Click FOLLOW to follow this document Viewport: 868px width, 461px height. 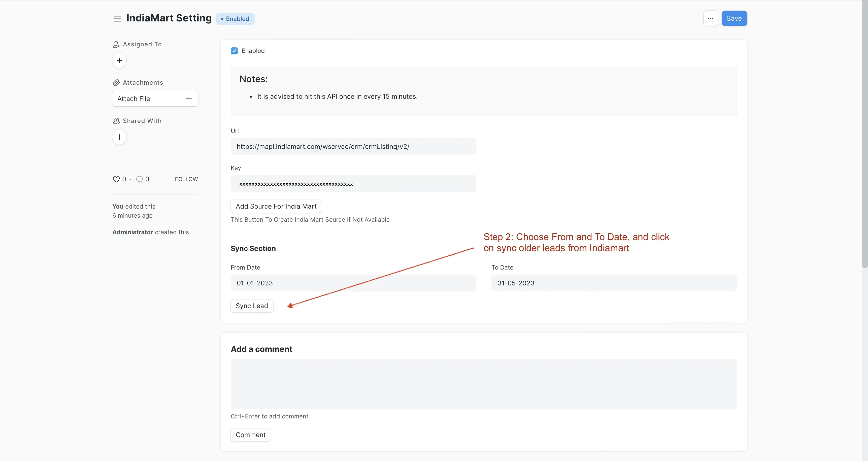(186, 179)
